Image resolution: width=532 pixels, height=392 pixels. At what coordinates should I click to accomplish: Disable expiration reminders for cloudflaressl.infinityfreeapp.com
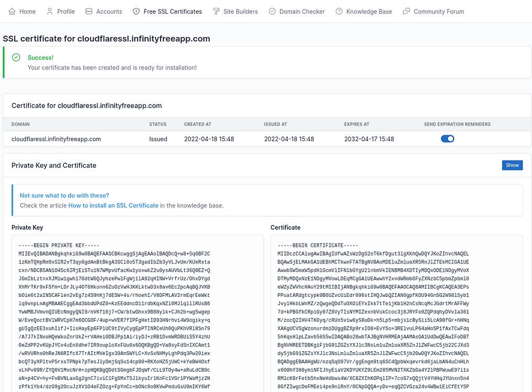tap(447, 139)
